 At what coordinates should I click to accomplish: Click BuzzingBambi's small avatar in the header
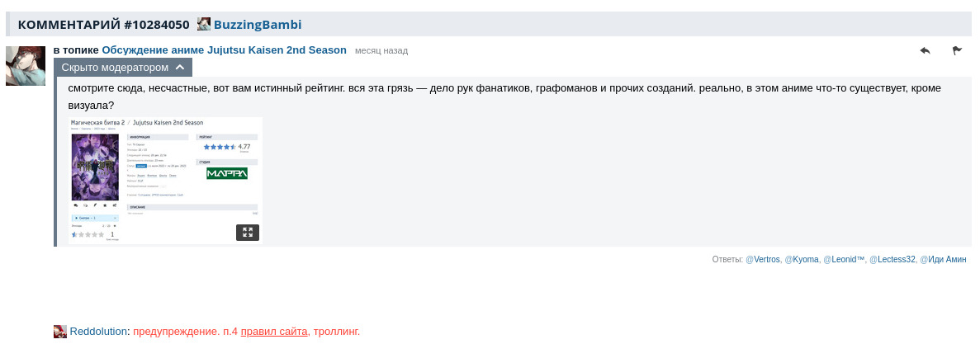click(x=204, y=24)
